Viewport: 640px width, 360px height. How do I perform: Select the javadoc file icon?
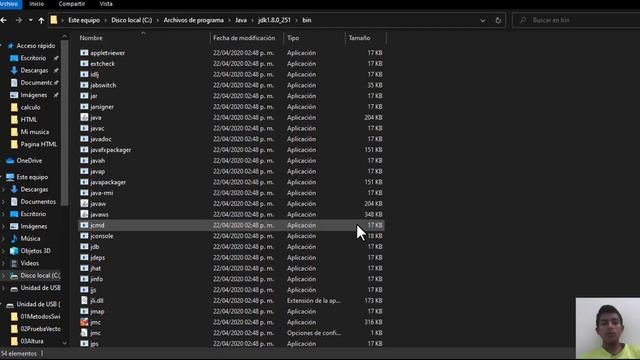point(84,139)
